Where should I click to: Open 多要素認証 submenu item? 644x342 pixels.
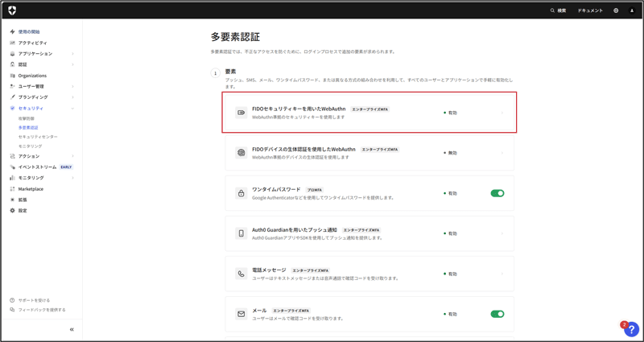click(28, 128)
